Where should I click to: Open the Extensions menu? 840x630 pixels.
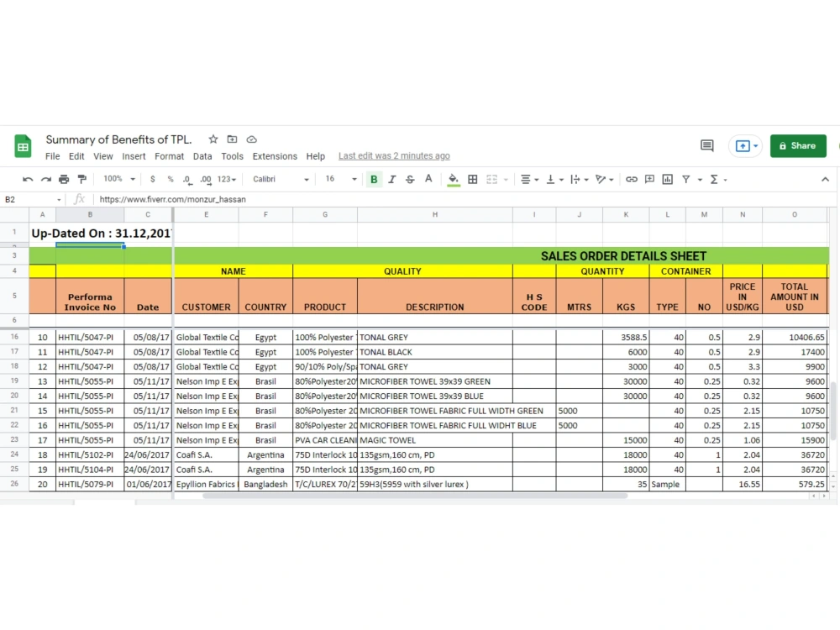275,156
